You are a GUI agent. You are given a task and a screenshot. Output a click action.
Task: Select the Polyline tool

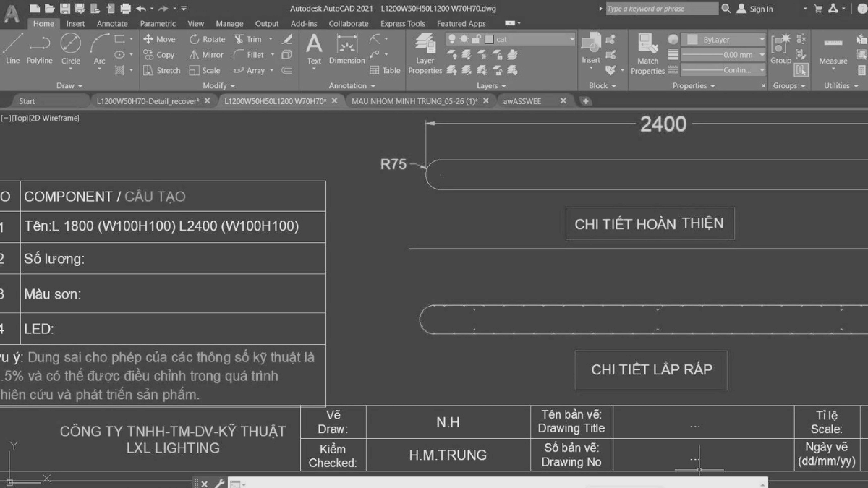pyautogui.click(x=39, y=48)
